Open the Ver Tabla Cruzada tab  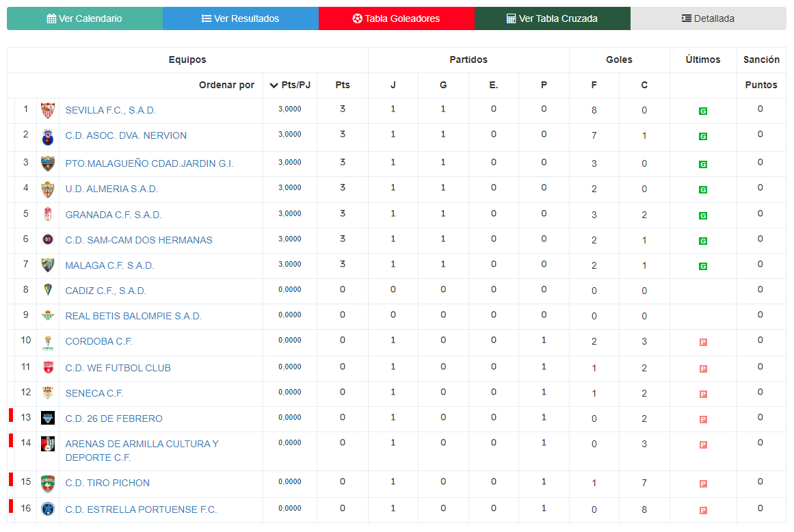(553, 18)
